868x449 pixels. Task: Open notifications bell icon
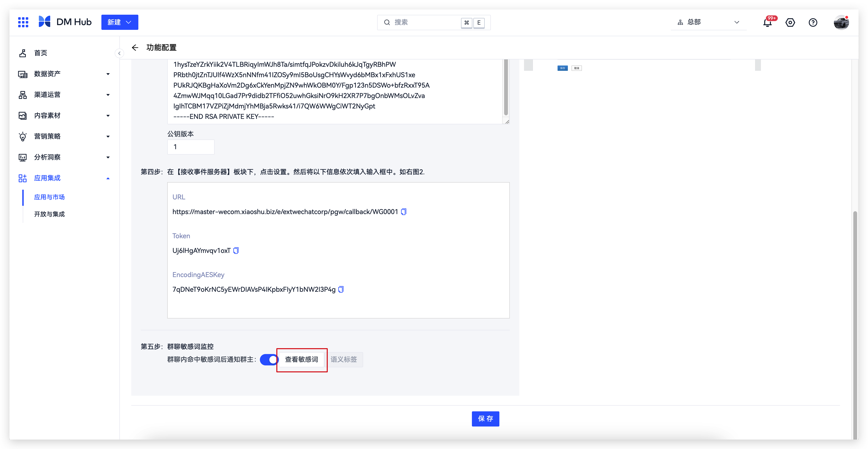tap(767, 22)
